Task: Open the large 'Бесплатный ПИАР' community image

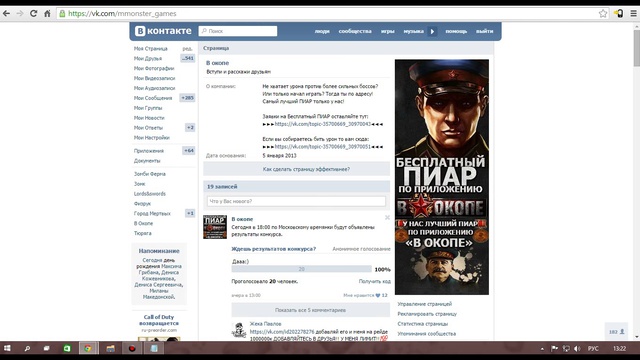Action: pos(442,177)
